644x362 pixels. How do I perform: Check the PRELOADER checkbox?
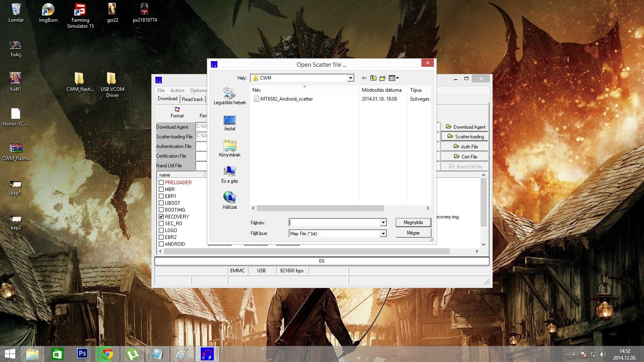coord(161,183)
